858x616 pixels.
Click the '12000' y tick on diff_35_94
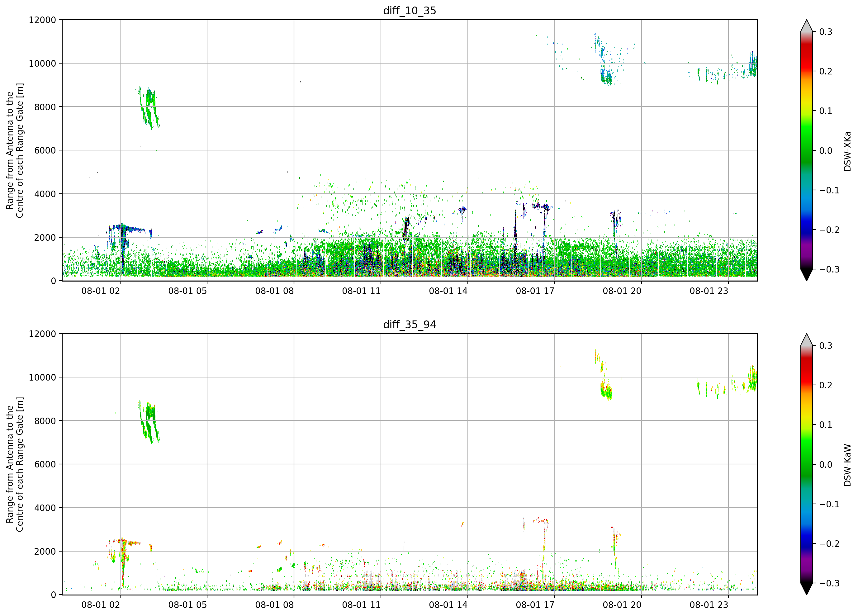pyautogui.click(x=42, y=334)
